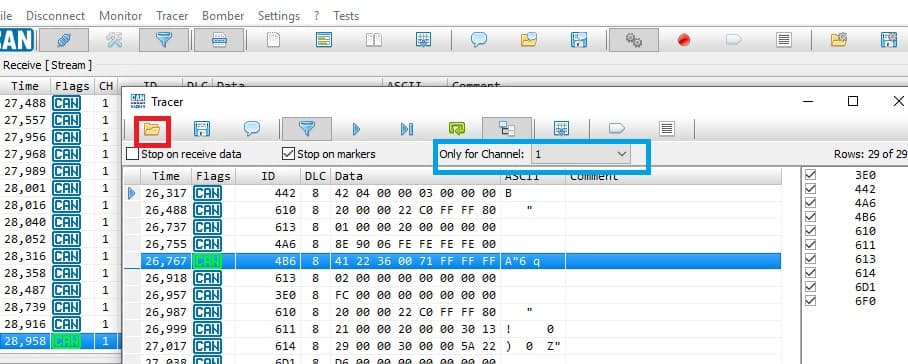Screen dimensions: 908x364
Task: Uncheck the 613 ID filter checkbox
Action: pyautogui.click(x=811, y=259)
